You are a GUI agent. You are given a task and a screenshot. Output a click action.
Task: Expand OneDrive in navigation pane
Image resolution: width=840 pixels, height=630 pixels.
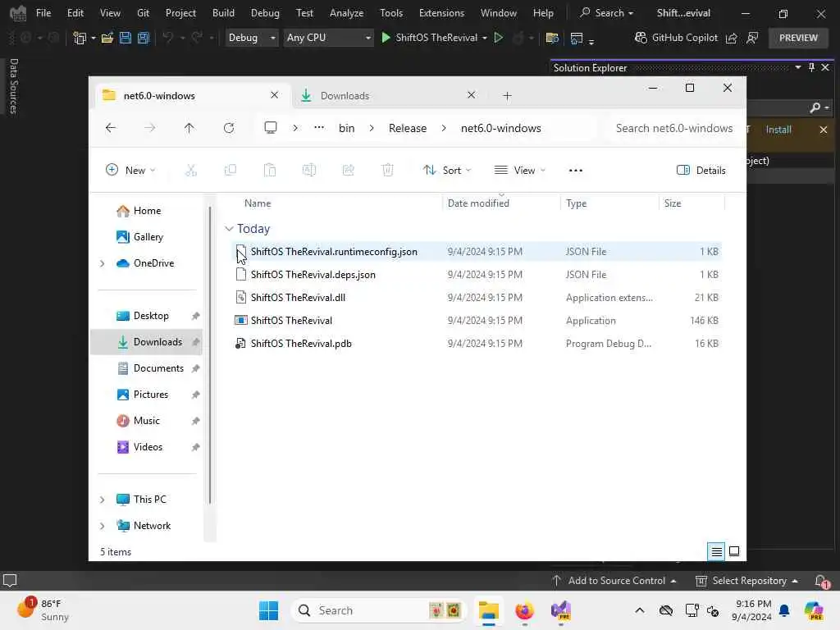[x=103, y=263]
